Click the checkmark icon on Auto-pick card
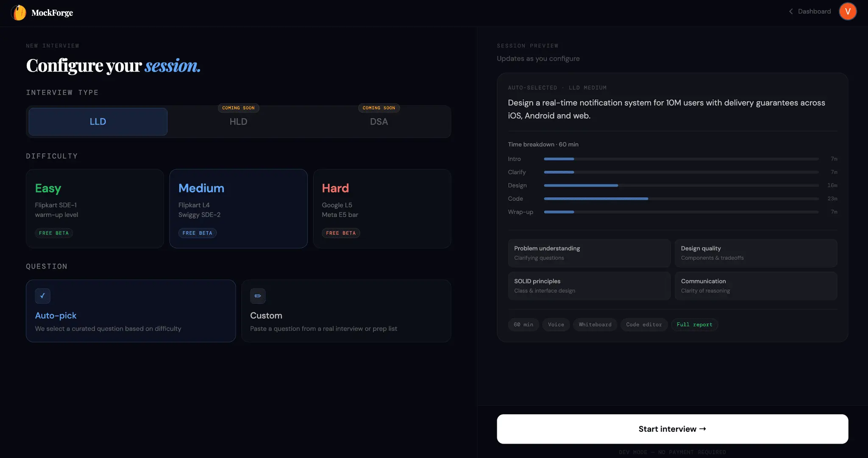The image size is (868, 458). tap(42, 296)
